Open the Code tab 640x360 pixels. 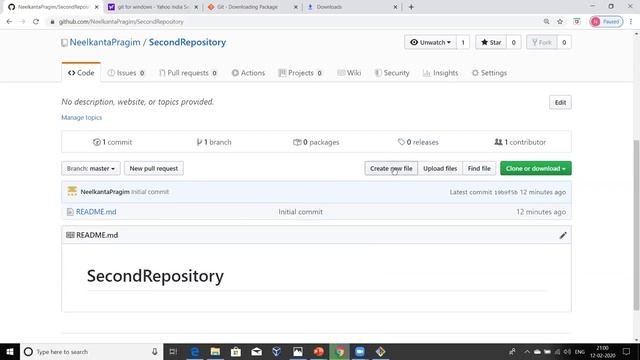81,73
